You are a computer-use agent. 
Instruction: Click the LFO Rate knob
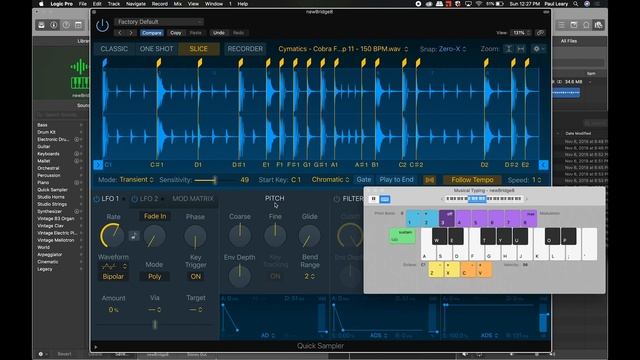(x=111, y=236)
